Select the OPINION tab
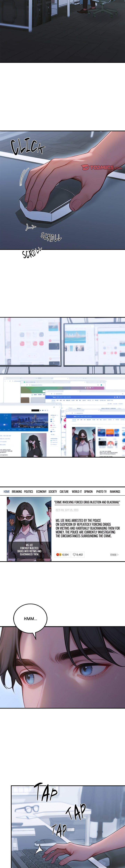Screen dimensions: 125x868 click(88, 492)
